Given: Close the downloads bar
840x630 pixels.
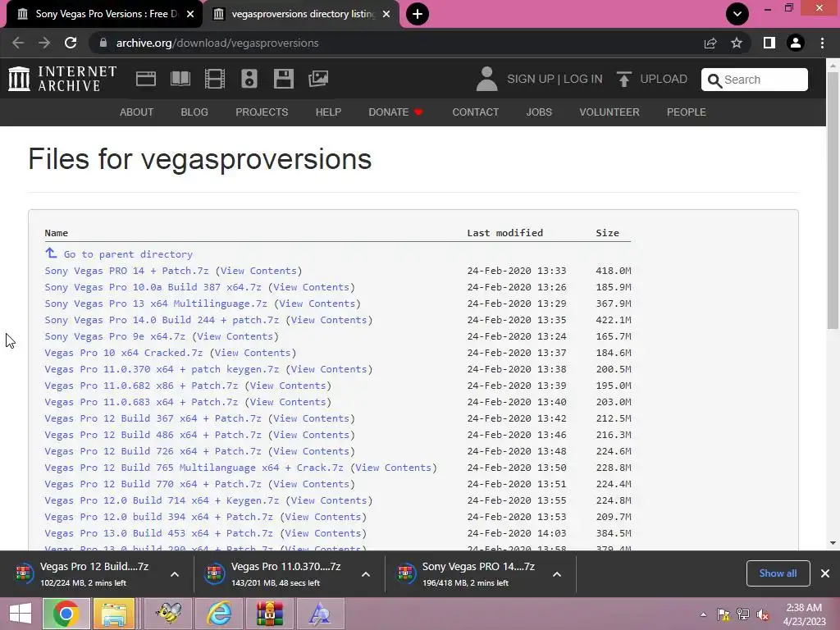Looking at the screenshot, I should click(825, 573).
